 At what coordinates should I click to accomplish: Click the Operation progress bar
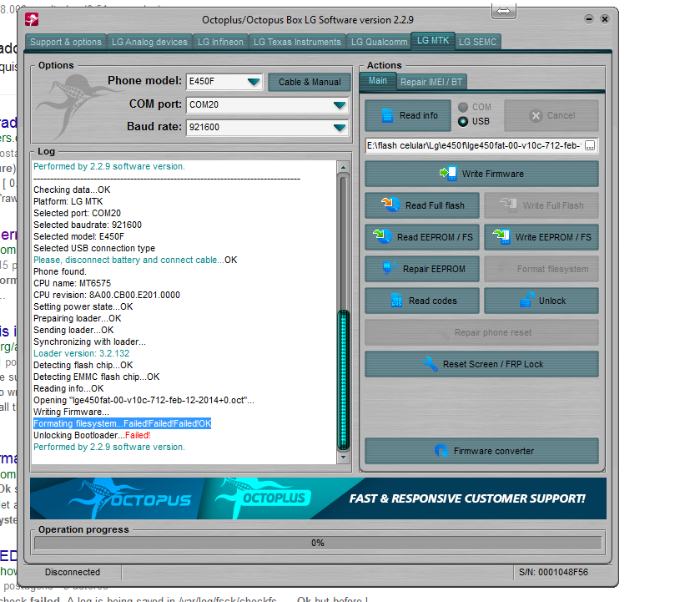[x=318, y=543]
